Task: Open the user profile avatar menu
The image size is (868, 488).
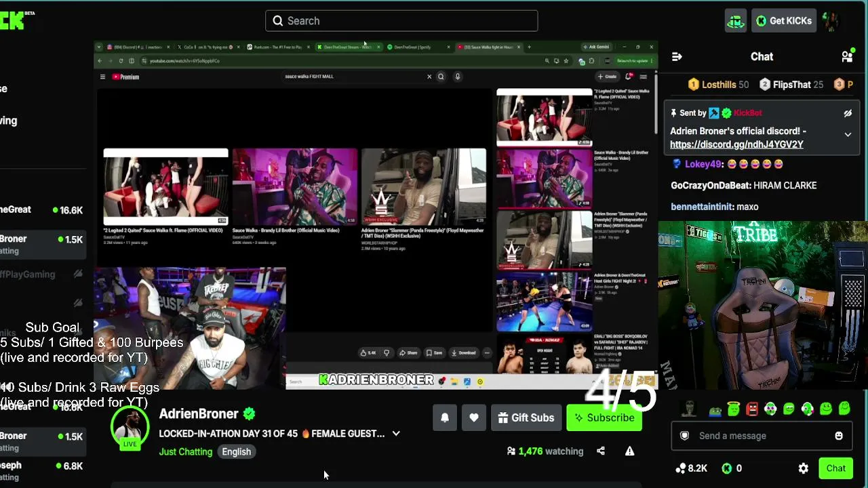Action: click(x=831, y=21)
